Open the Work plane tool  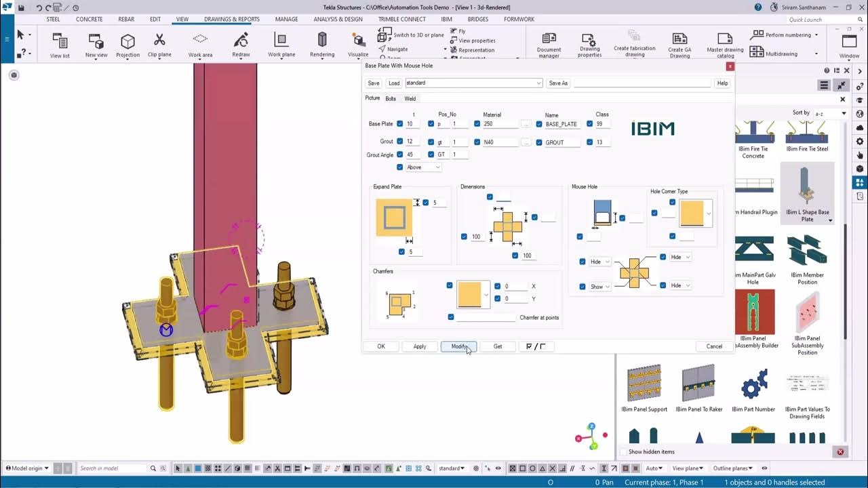(x=281, y=45)
